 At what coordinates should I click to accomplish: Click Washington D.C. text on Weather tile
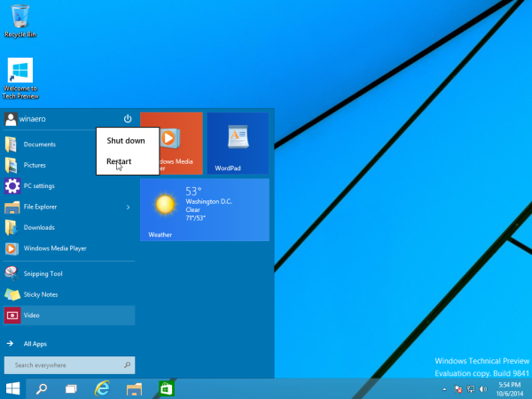coord(208,201)
